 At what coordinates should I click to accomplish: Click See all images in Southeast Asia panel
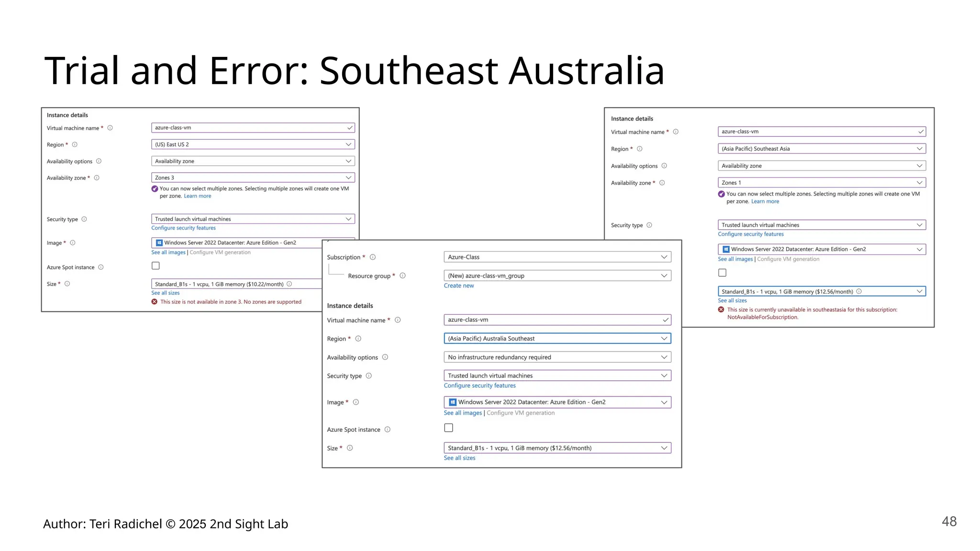(735, 259)
